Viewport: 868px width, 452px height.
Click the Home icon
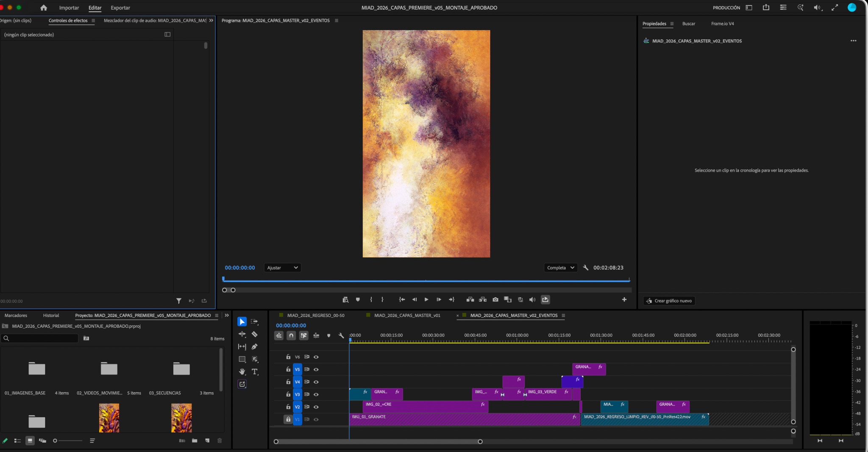tap(44, 8)
